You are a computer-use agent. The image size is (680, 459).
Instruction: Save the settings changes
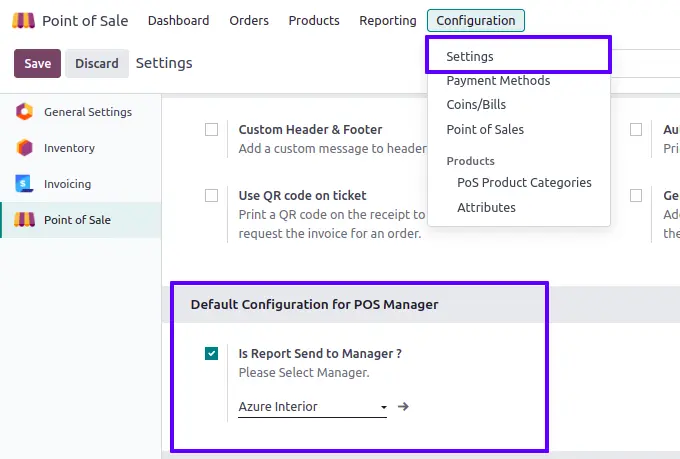point(37,63)
